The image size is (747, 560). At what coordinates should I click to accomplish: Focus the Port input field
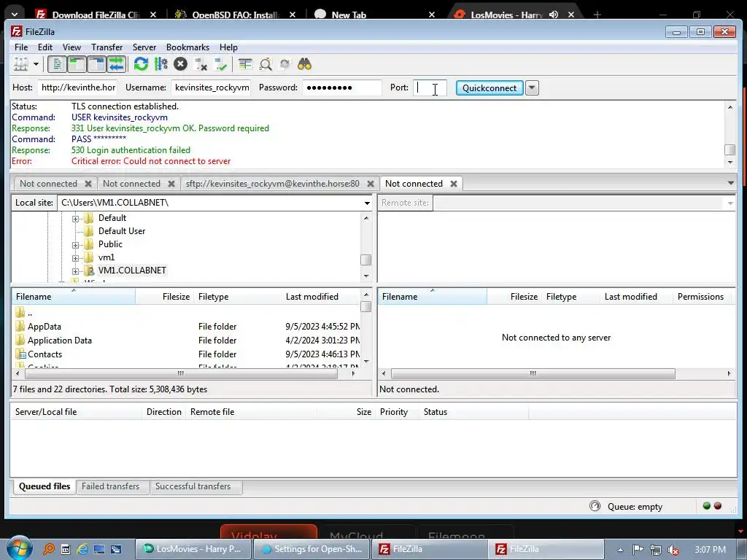pos(430,87)
